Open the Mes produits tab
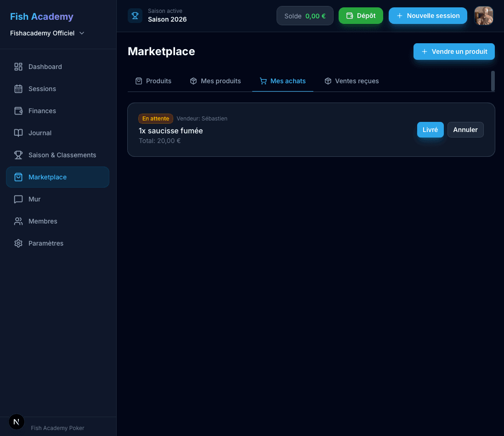The image size is (504, 436). pos(215,81)
